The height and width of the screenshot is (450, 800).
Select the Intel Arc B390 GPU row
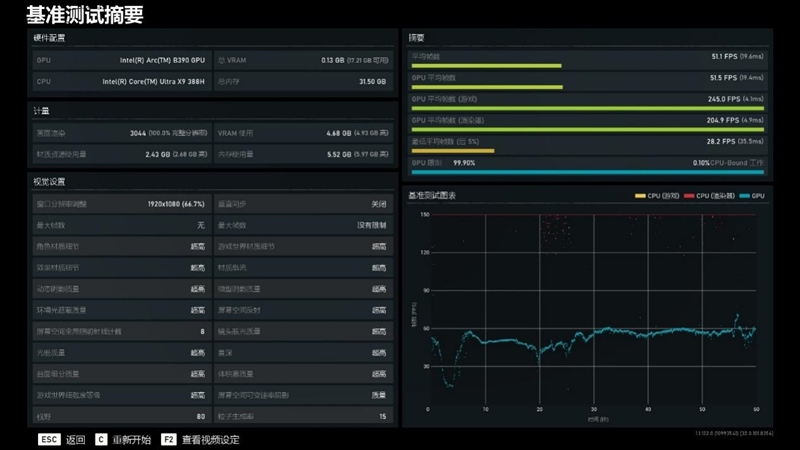[122, 60]
